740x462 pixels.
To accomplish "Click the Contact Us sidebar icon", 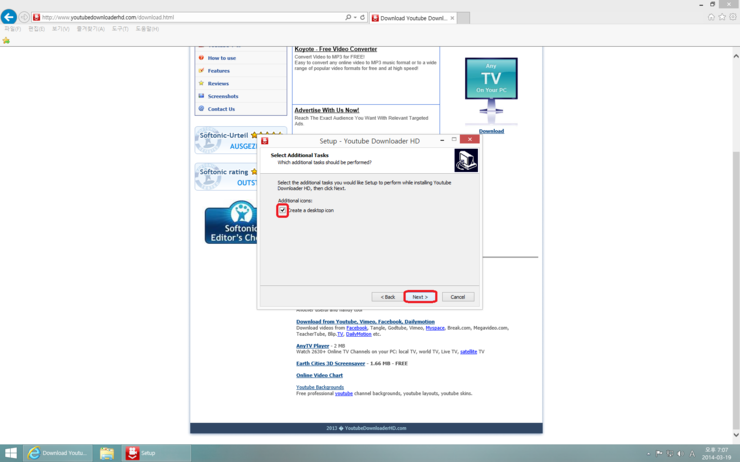I will click(202, 109).
